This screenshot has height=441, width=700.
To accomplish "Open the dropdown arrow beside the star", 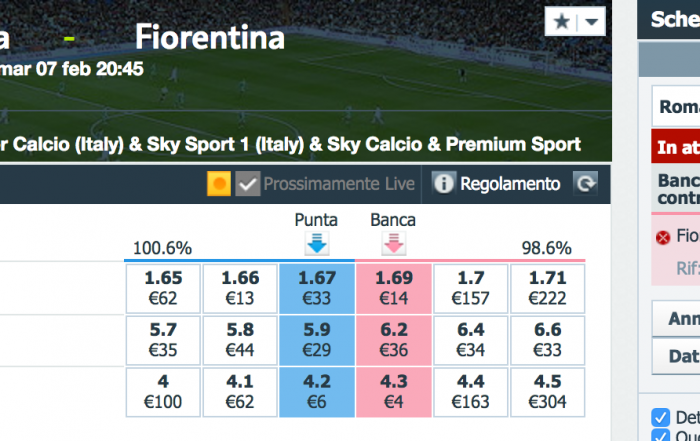I will (592, 22).
